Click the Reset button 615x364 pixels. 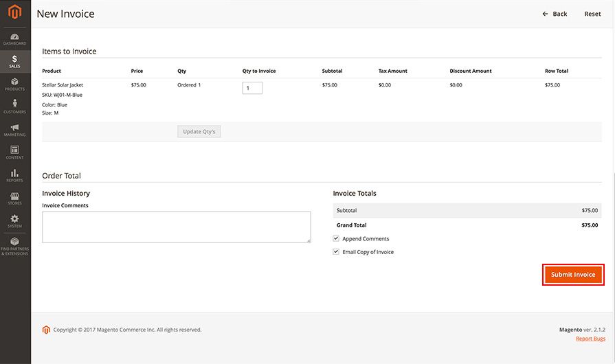(592, 14)
